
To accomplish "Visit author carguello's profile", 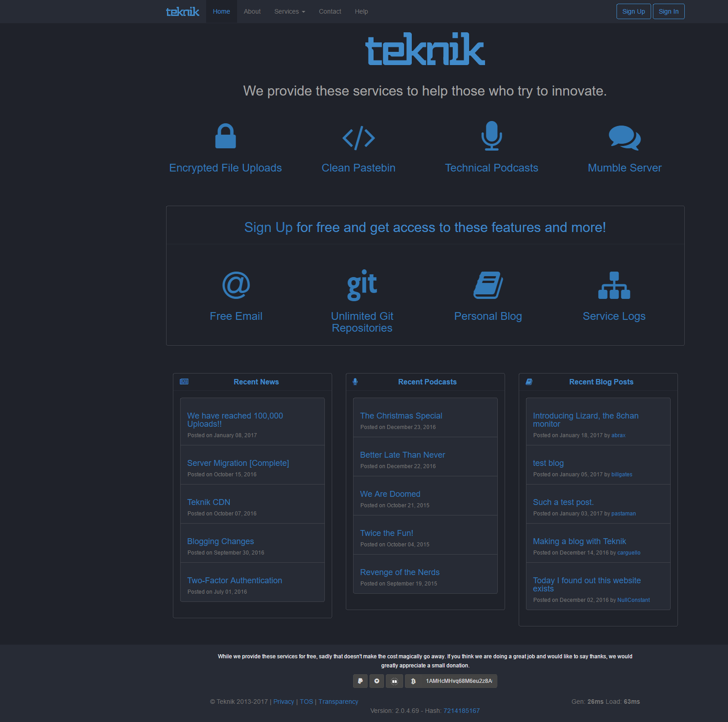I will coord(629,553).
